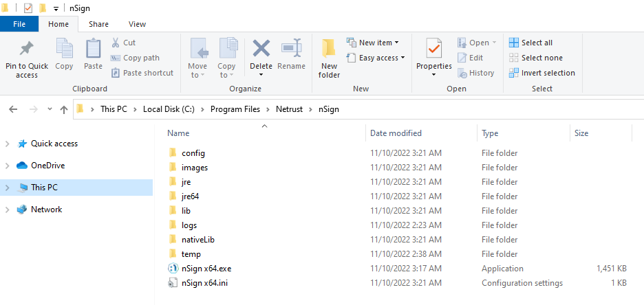Screen dimensions: 644x305
Task: Click This PC in the address bar
Action: (114, 109)
